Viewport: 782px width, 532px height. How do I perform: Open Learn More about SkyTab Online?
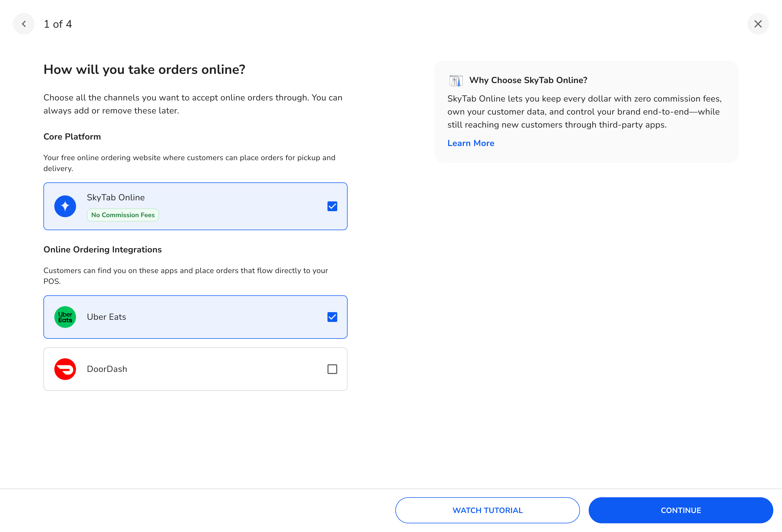point(471,143)
